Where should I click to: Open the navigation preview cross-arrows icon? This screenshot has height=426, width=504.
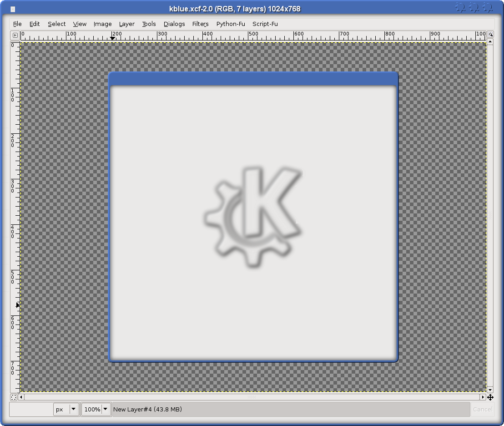click(490, 397)
